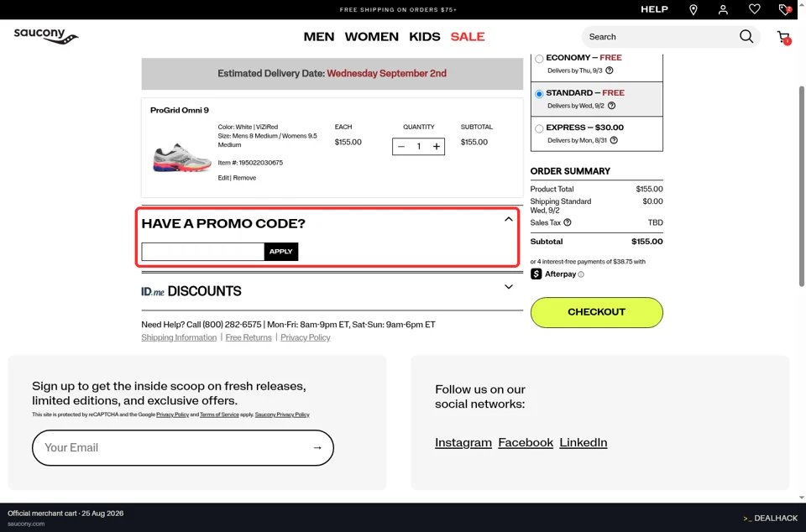The height and width of the screenshot is (532, 806).
Task: Open Afterpay info icon
Action: [581, 274]
